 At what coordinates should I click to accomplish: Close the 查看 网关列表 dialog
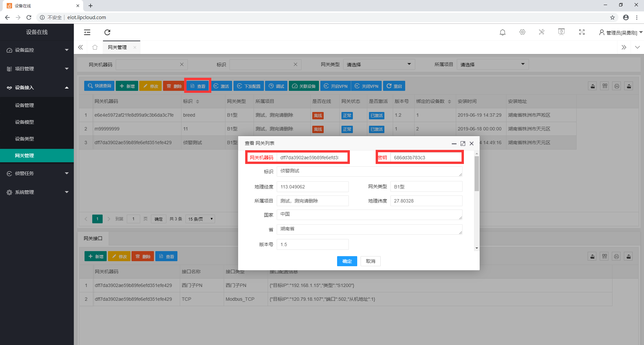point(472,143)
